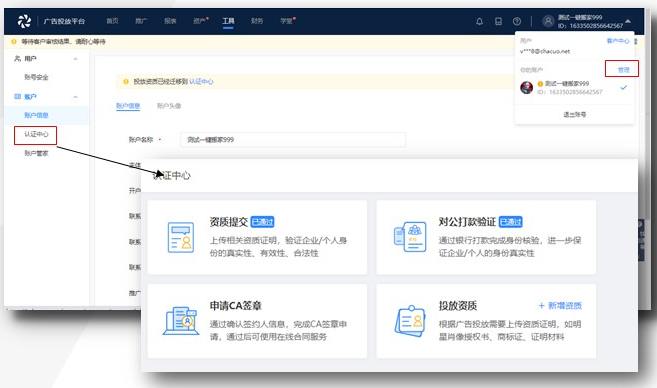
Task: Click the 申请CA签章 illustration icon
Action: [x=181, y=321]
